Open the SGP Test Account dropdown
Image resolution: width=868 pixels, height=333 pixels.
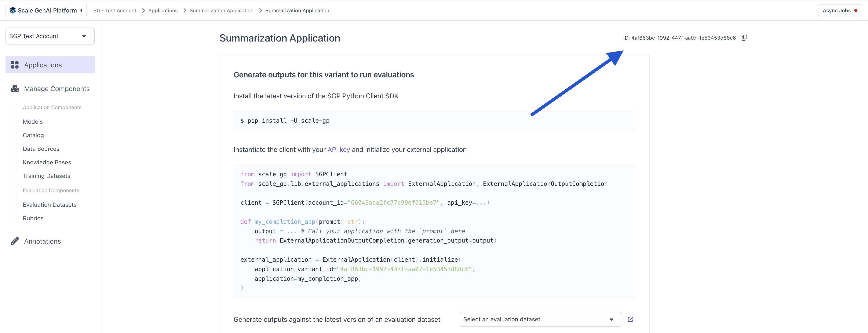(x=50, y=36)
